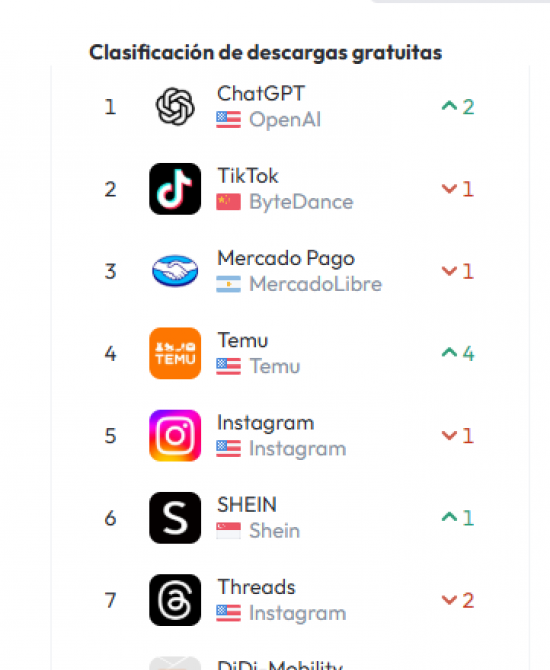Viewport: 550px width, 670px height.
Task: Click Temu's up 4 rank change indicator
Action: pos(458,353)
